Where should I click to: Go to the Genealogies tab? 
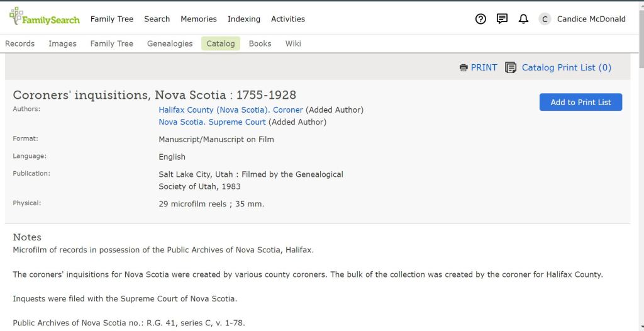(170, 43)
